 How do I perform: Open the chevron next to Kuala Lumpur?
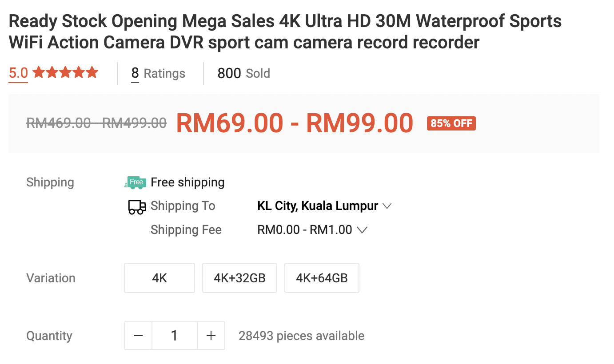point(387,206)
